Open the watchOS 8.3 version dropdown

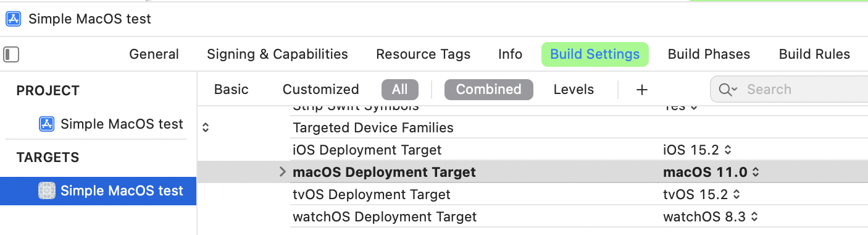711,216
